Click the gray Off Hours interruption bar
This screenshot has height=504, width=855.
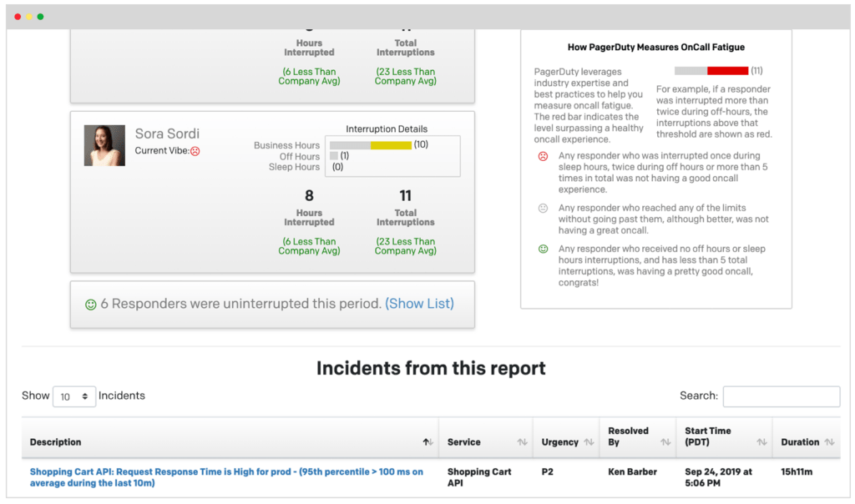pos(334,156)
